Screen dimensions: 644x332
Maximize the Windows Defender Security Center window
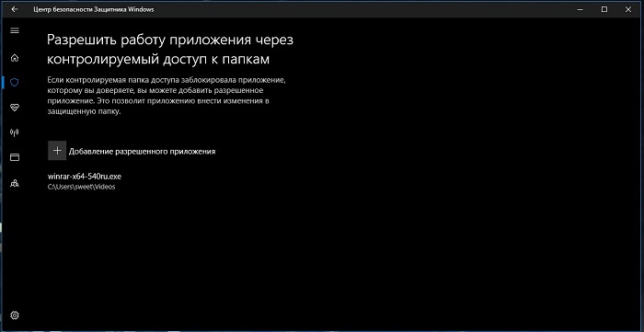point(604,9)
